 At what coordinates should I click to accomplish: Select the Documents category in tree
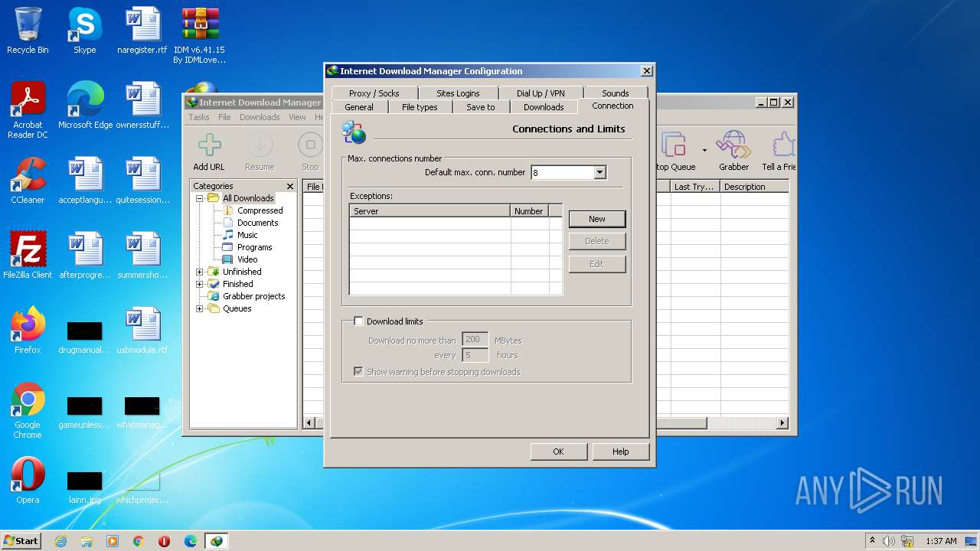(257, 223)
